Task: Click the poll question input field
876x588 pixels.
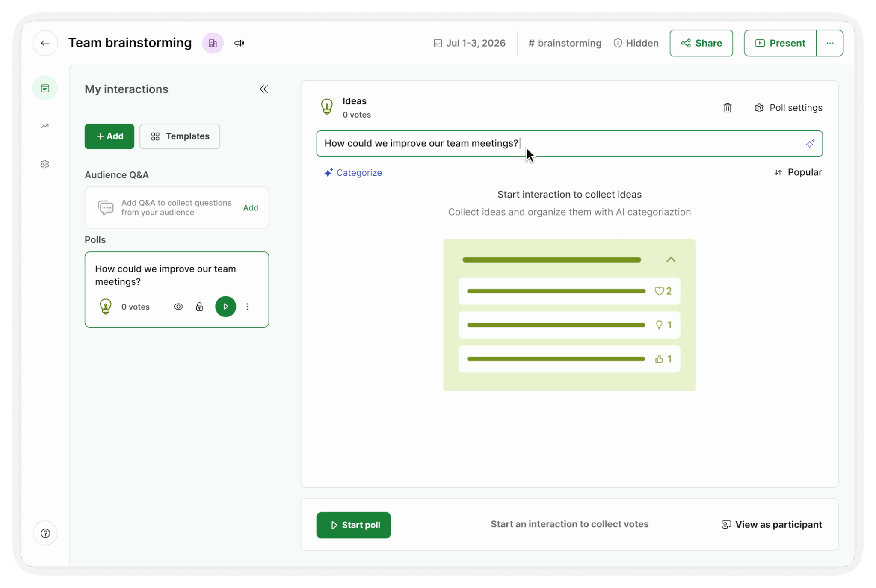Action: pyautogui.click(x=569, y=144)
